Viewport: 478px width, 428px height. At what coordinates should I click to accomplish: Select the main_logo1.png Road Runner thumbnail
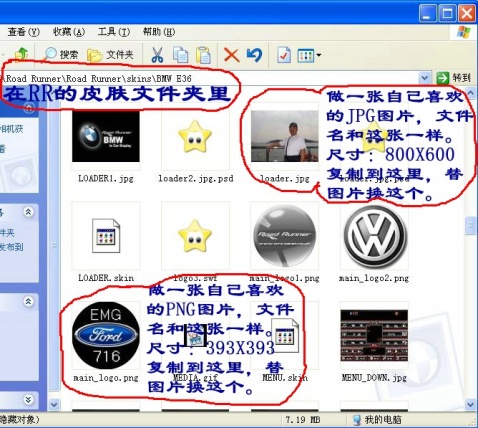(284, 235)
